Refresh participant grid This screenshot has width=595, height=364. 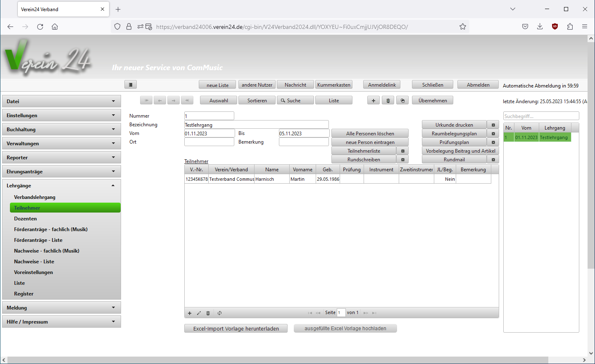[219, 313]
